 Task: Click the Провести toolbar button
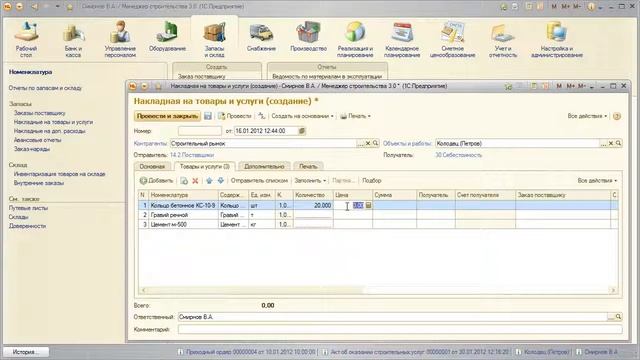(235, 116)
